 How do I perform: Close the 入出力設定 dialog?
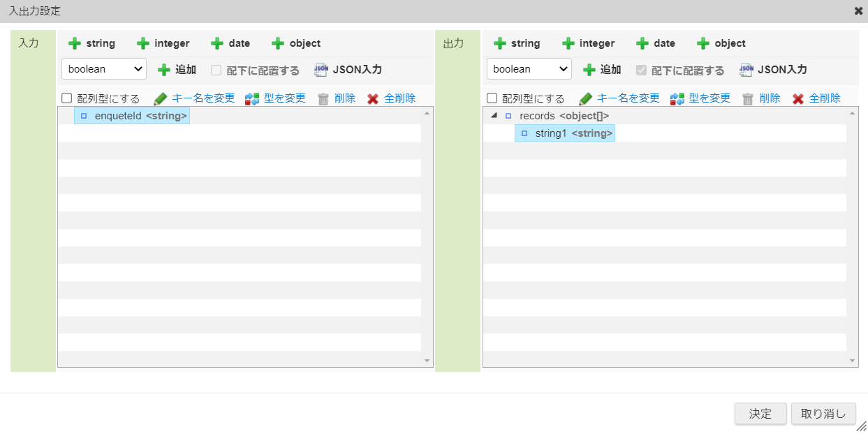858,11
